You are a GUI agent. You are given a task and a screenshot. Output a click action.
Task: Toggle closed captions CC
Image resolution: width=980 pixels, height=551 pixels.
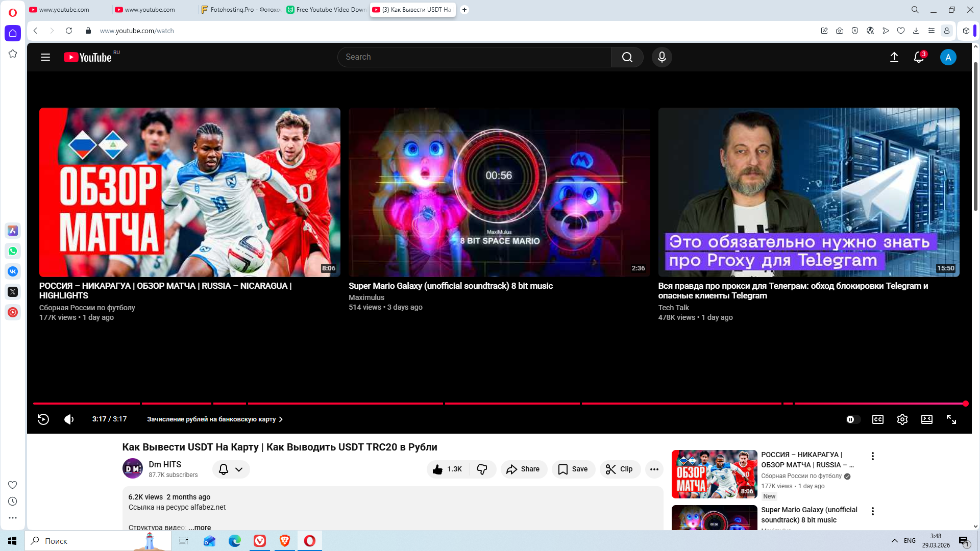(x=877, y=419)
